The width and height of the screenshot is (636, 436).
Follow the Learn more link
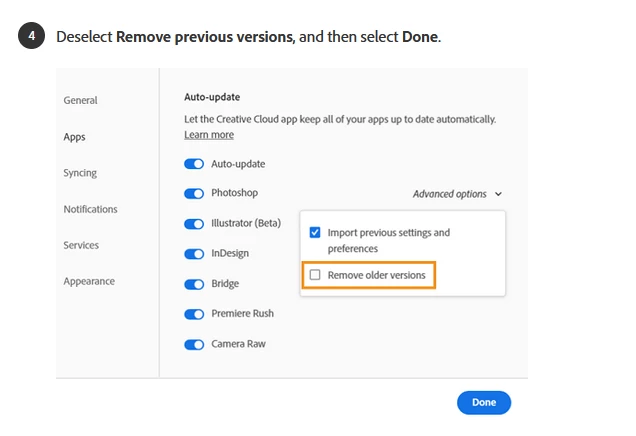pos(209,134)
